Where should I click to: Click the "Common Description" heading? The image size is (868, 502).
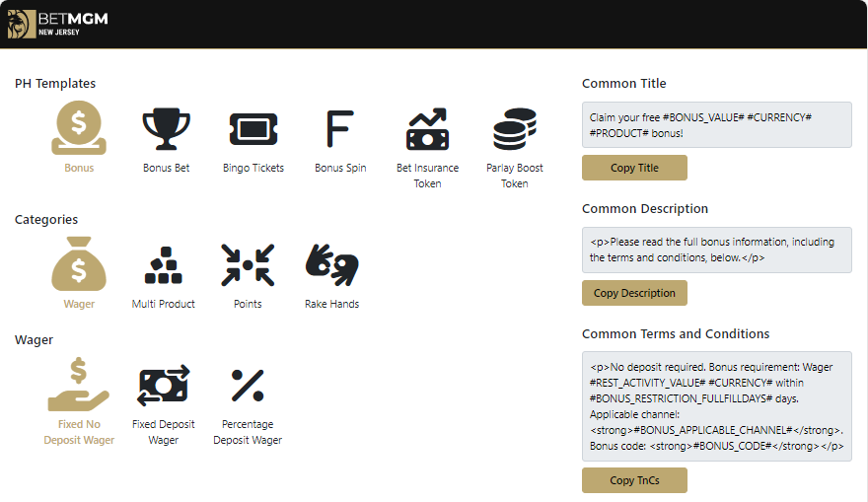(645, 209)
